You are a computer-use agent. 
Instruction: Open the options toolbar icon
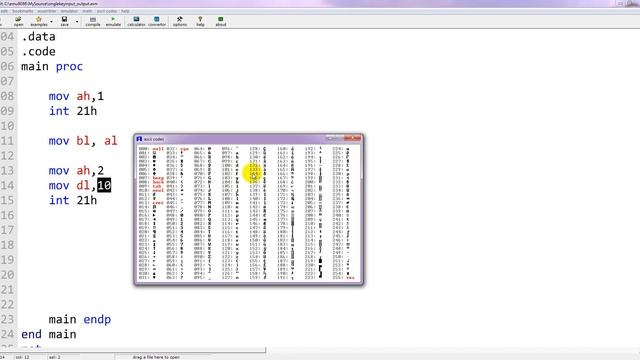pyautogui.click(x=180, y=21)
